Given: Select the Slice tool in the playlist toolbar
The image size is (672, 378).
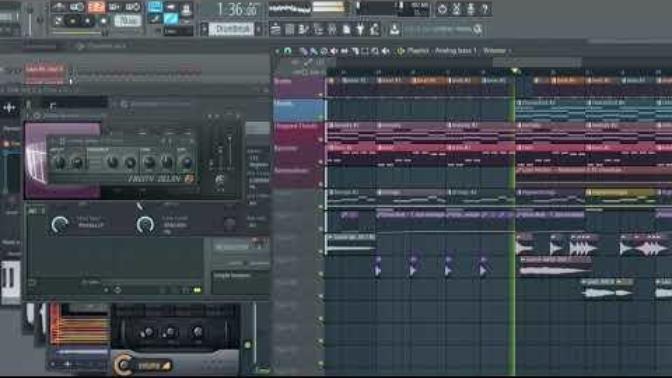Looking at the screenshot, I should click(355, 51).
